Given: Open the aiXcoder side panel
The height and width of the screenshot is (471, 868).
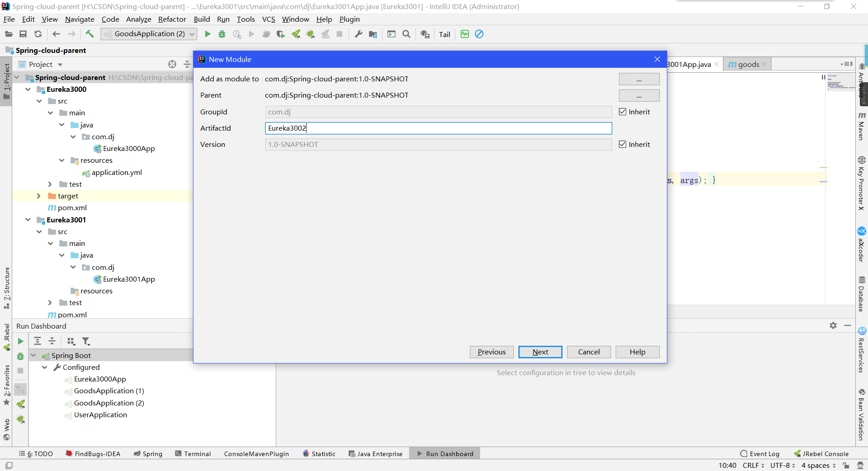Looking at the screenshot, I should click(862, 245).
